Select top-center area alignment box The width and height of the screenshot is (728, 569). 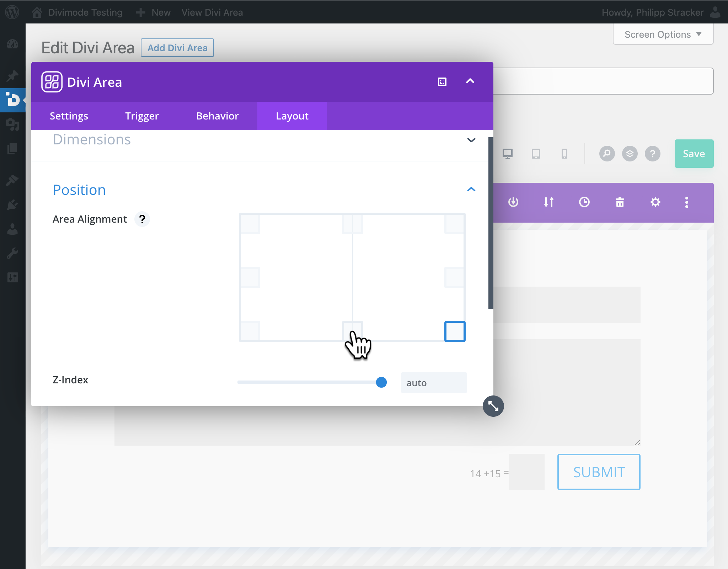353,224
